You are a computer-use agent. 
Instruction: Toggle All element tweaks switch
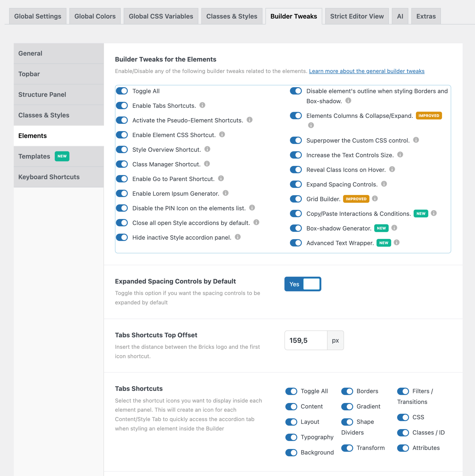coord(122,91)
